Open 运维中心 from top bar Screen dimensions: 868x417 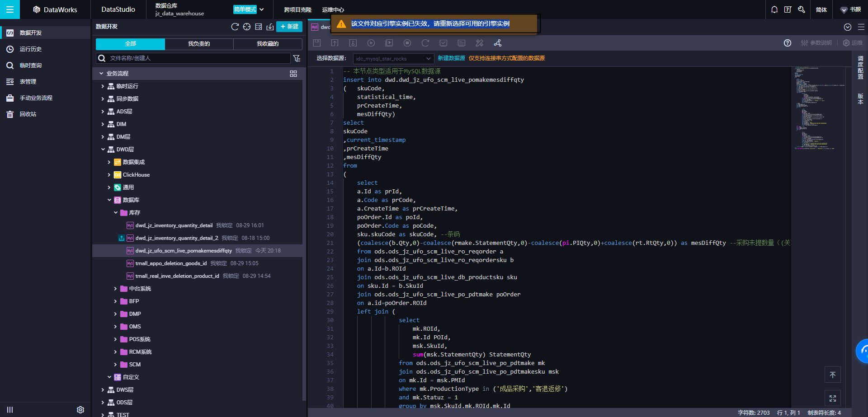click(x=333, y=9)
